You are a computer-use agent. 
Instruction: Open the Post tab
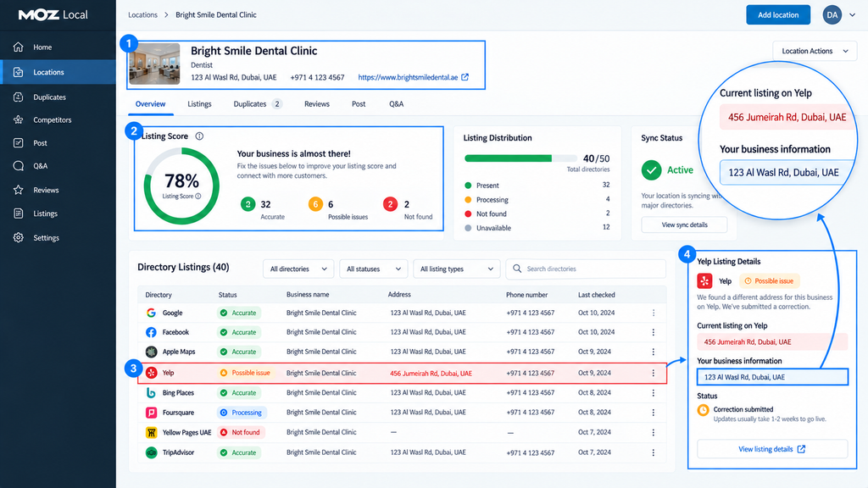[x=359, y=104]
